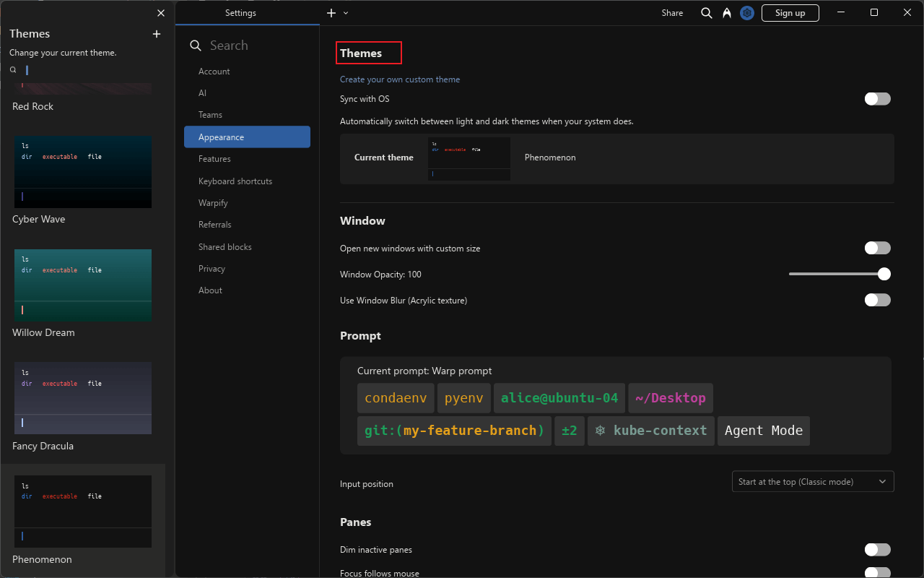
Task: Open Keyboard shortcuts settings
Action: coord(235,181)
